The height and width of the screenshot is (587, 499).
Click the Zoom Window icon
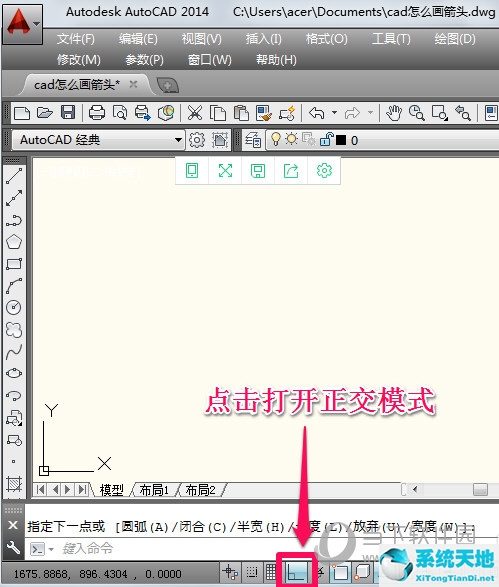click(x=439, y=113)
